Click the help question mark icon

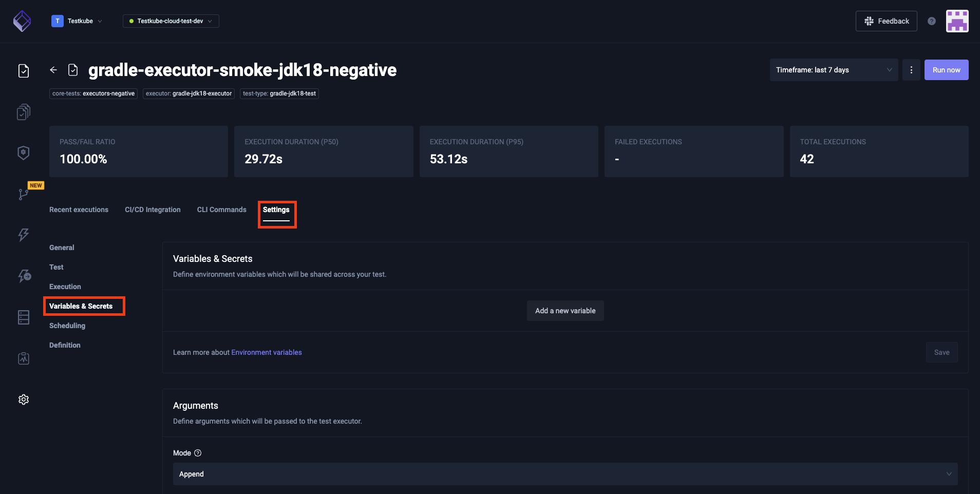click(932, 21)
